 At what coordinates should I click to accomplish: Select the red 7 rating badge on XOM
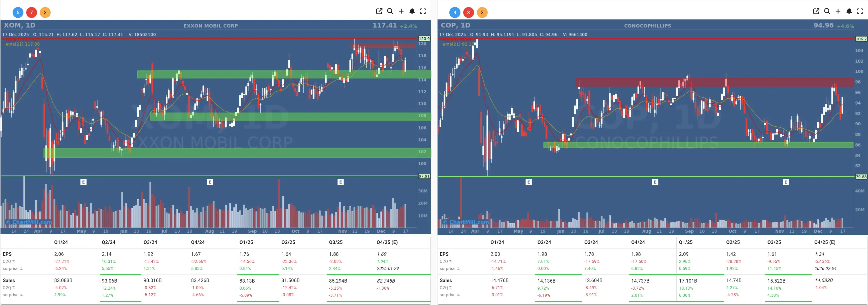coord(32,12)
